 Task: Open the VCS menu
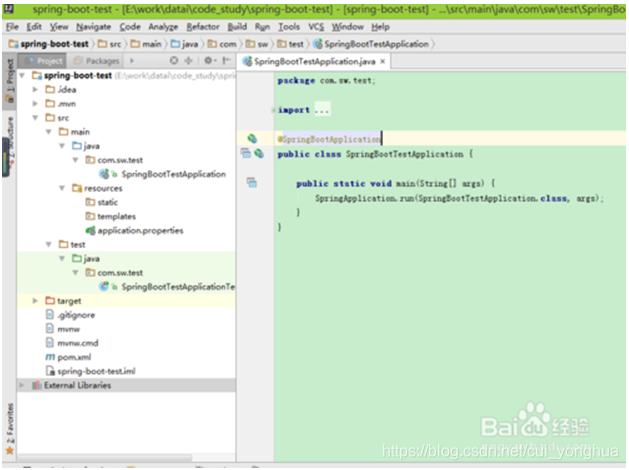[x=316, y=27]
